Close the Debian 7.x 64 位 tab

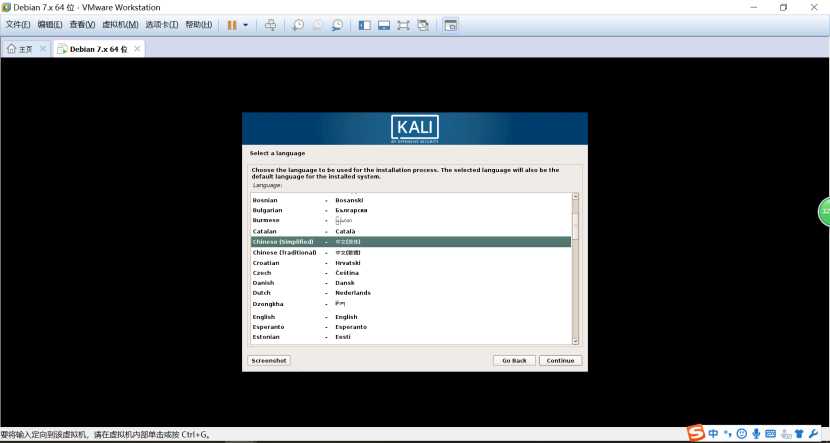tap(137, 49)
